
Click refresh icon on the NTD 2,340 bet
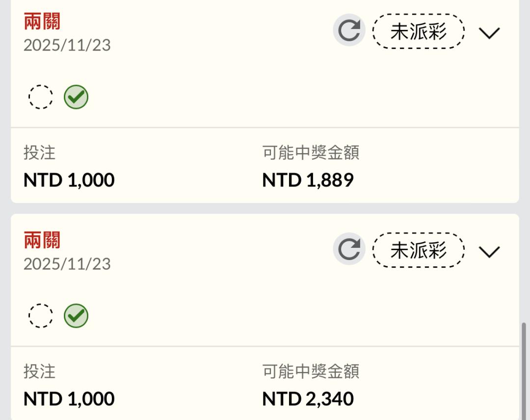[x=349, y=249]
